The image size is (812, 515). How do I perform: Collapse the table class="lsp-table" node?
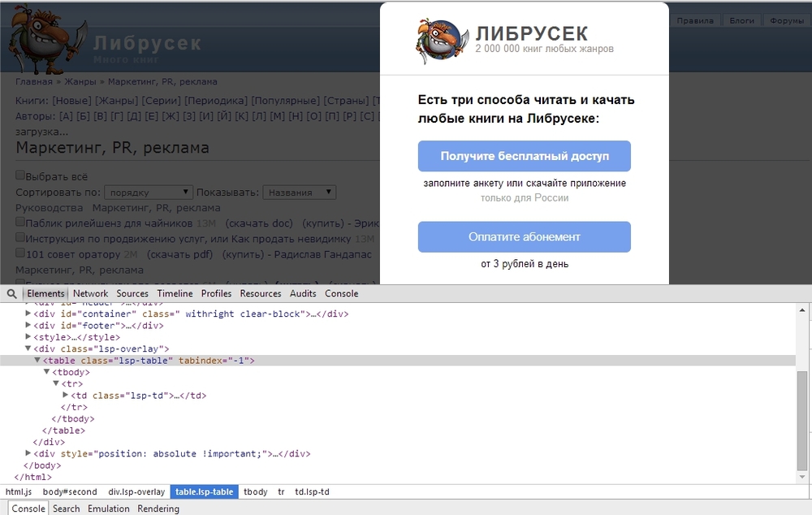pyautogui.click(x=37, y=360)
